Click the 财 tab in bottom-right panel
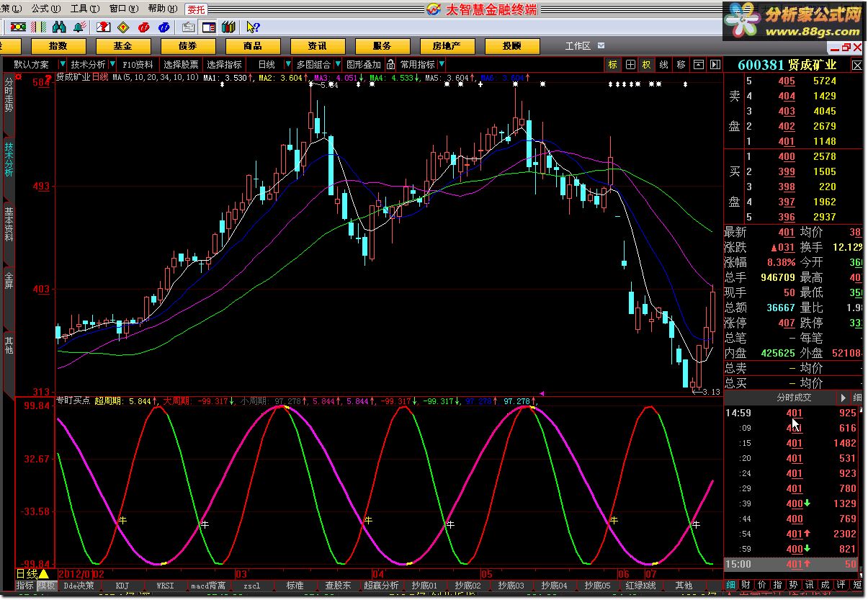Screen dimensions: 868x600 coord(746,586)
